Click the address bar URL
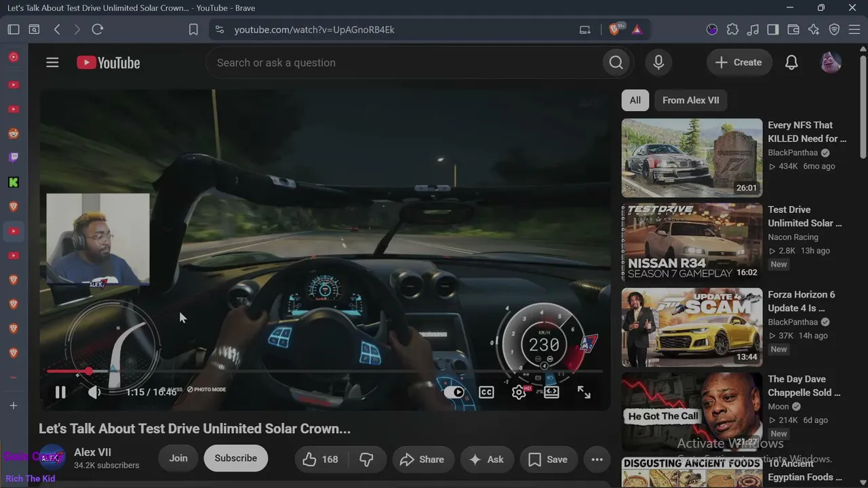868x488 pixels. point(314,30)
